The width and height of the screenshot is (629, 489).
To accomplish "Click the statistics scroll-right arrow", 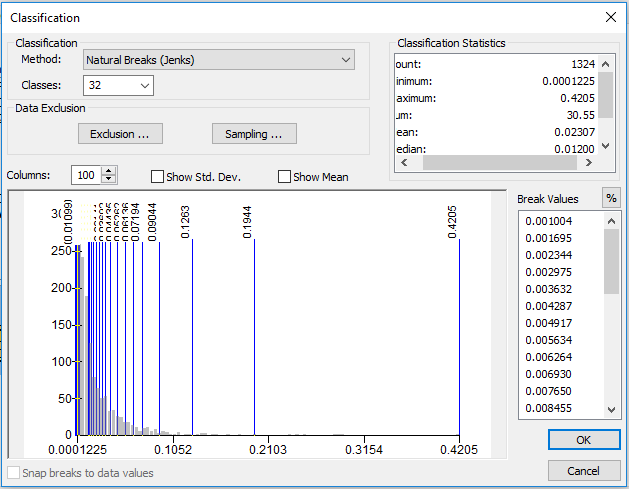I will tap(588, 162).
